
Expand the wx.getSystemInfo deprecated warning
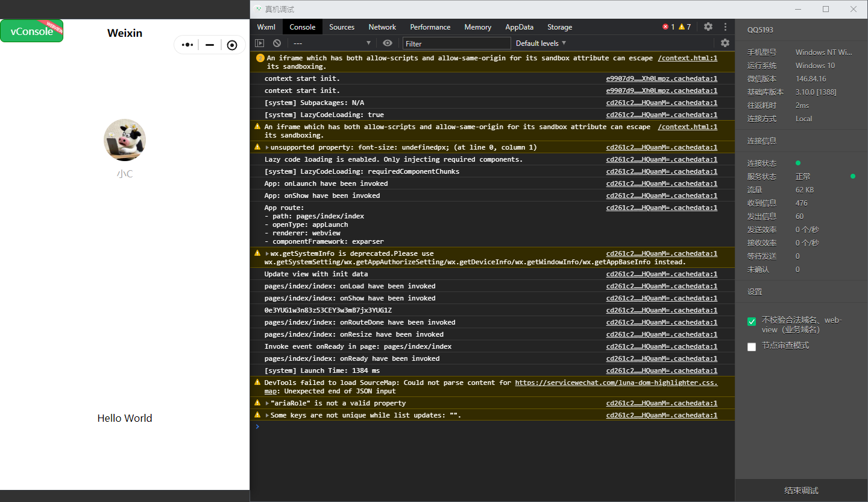click(267, 254)
